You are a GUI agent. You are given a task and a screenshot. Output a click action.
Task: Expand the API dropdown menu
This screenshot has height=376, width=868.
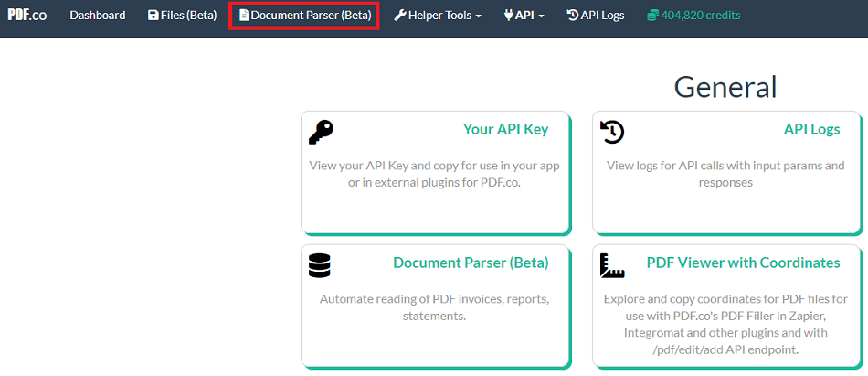tap(524, 16)
